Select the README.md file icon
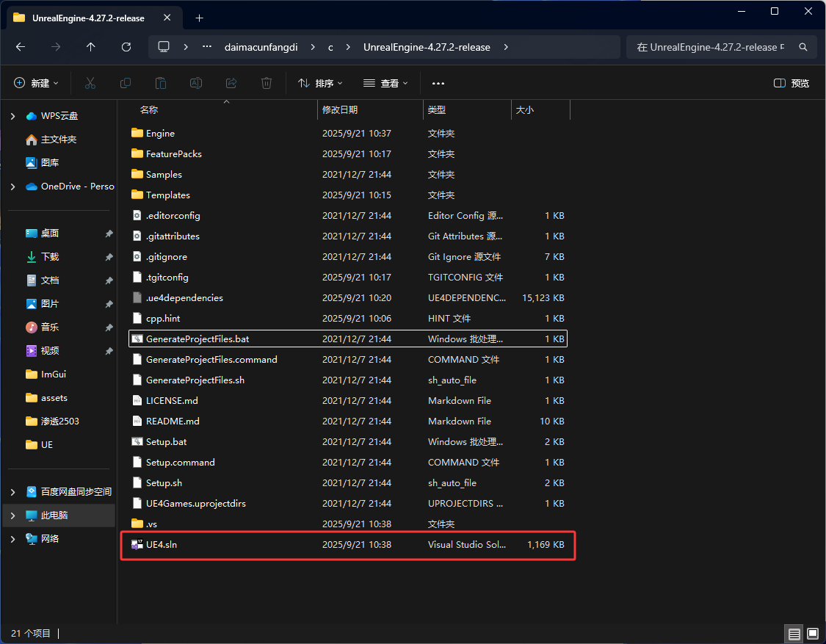This screenshot has width=826, height=644. [137, 421]
